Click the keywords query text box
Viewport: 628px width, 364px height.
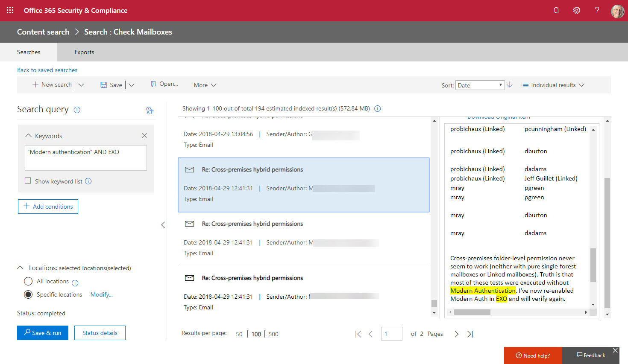(86, 158)
